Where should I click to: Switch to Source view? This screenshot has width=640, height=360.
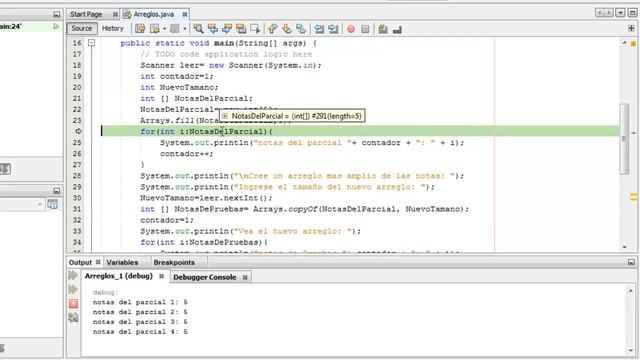click(x=82, y=28)
